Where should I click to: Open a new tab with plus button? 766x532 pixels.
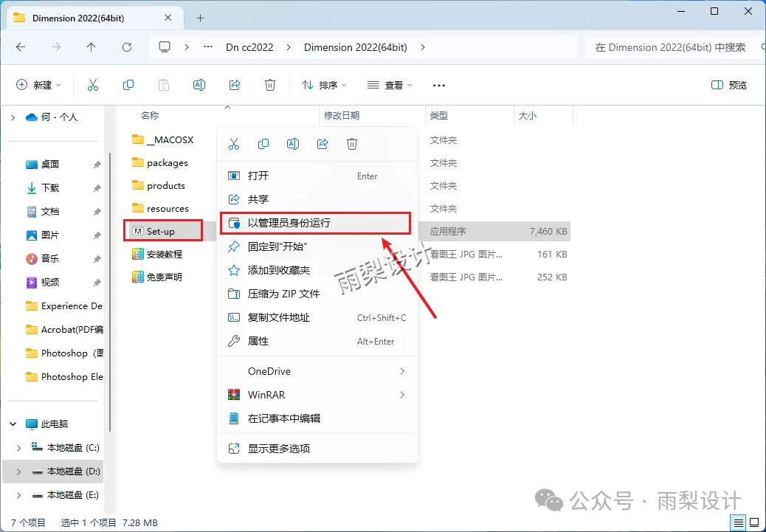pyautogui.click(x=200, y=18)
